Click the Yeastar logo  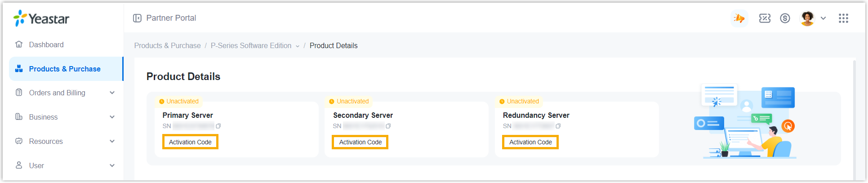(x=41, y=18)
